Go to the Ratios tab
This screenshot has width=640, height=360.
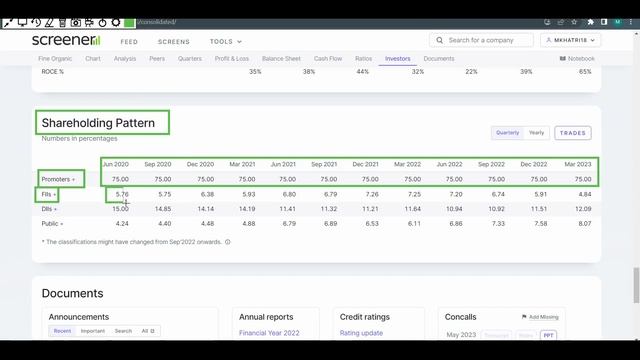tap(363, 59)
